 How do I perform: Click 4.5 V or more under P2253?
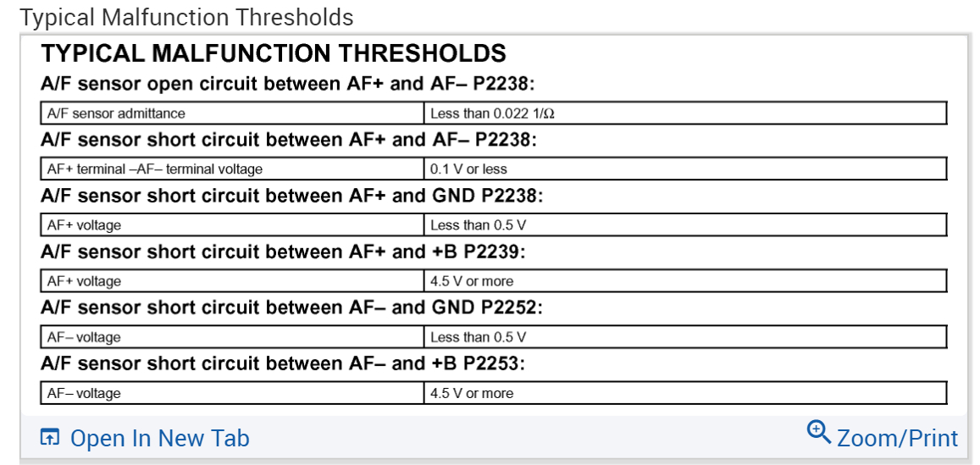(472, 393)
